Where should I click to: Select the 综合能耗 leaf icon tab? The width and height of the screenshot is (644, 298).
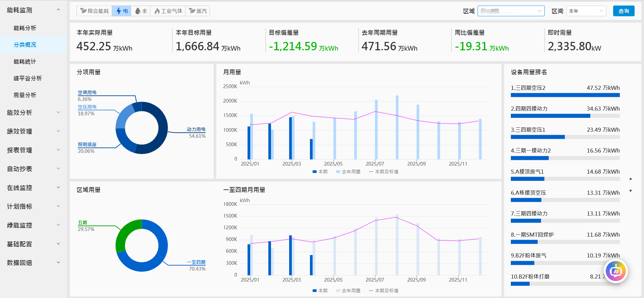(x=84, y=11)
